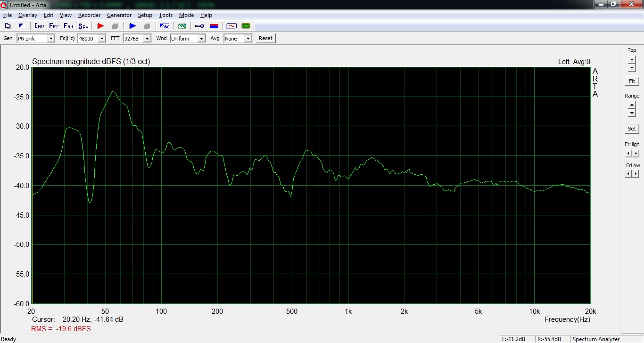The image size is (644, 343).
Task: Open the Gen dropdown showing PN pink
Action: pyautogui.click(x=36, y=39)
